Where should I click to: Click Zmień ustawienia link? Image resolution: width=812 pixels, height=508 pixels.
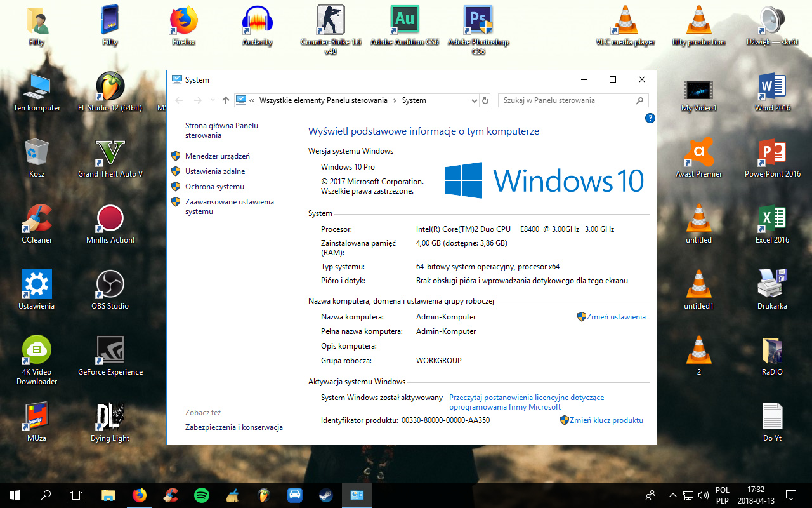click(616, 317)
